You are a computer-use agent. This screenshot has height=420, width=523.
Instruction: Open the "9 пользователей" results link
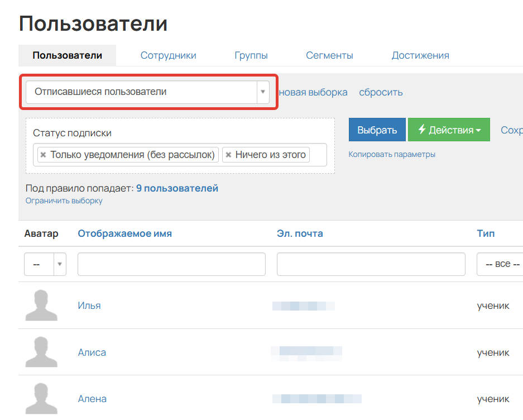click(177, 188)
